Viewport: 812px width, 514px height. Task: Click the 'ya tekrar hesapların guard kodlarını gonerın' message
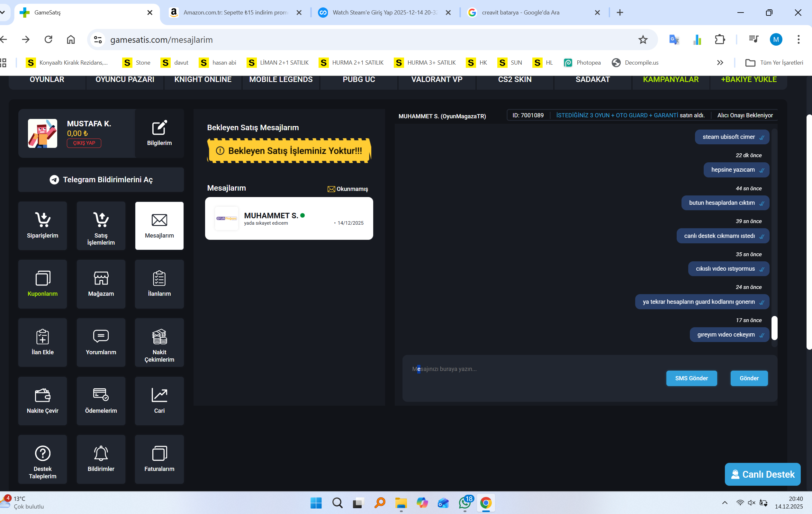702,302
